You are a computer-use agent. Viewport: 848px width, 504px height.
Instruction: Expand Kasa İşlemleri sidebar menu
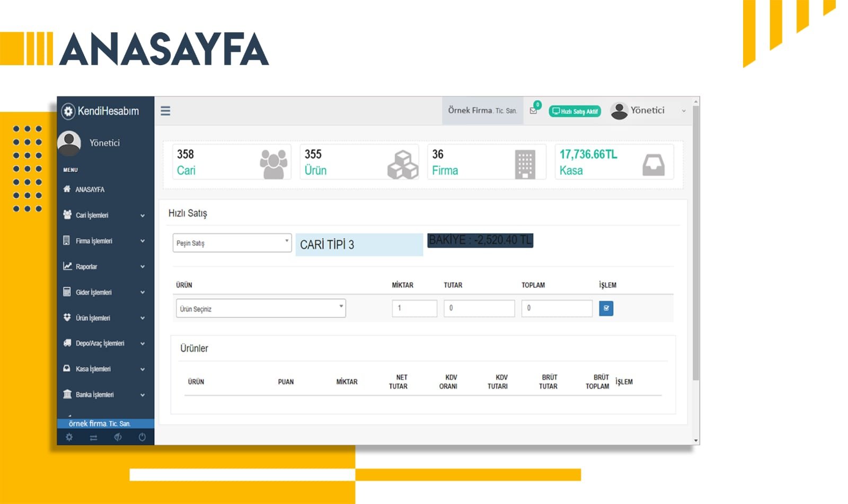click(x=104, y=369)
